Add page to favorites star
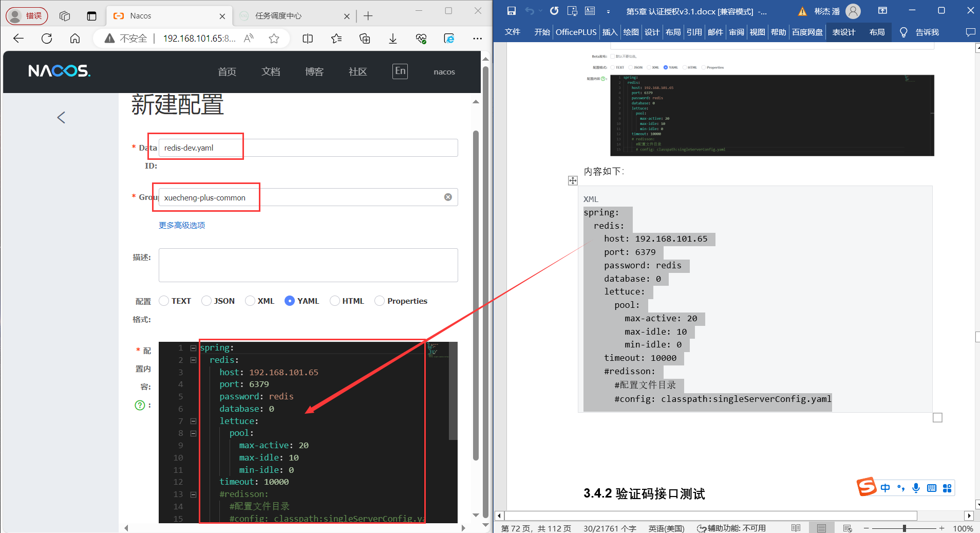The width and height of the screenshot is (980, 533). pos(274,39)
